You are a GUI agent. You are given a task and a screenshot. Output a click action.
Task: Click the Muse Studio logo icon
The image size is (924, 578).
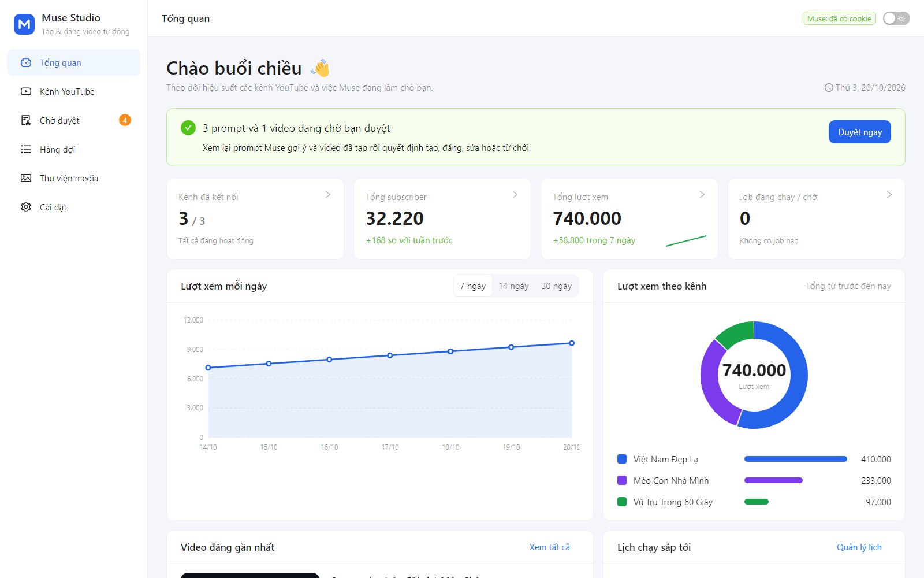pyautogui.click(x=24, y=24)
